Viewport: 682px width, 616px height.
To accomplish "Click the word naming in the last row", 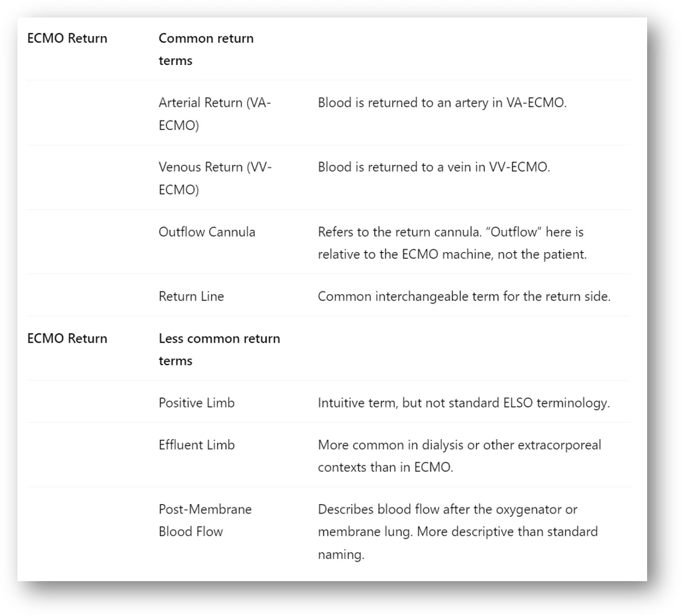I will click(341, 555).
